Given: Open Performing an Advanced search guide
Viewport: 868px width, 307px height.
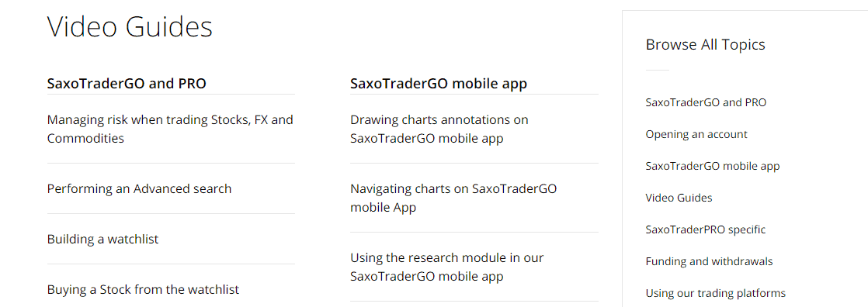Looking at the screenshot, I should point(139,188).
